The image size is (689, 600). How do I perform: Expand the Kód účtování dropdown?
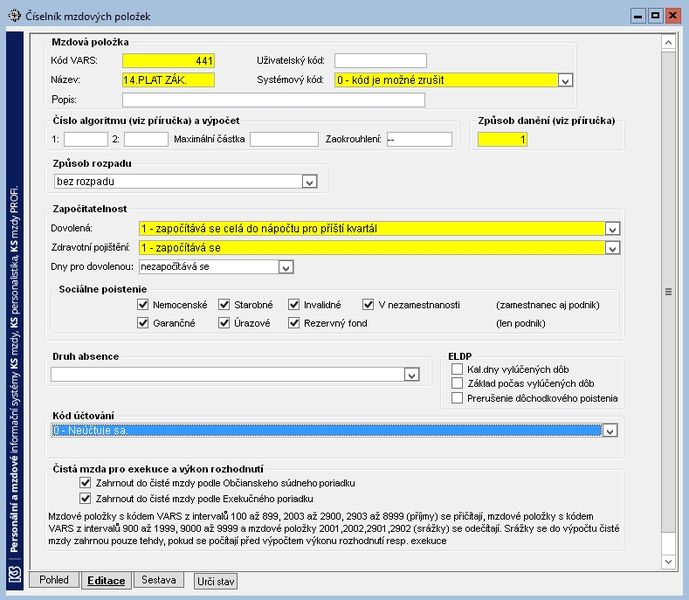[610, 430]
